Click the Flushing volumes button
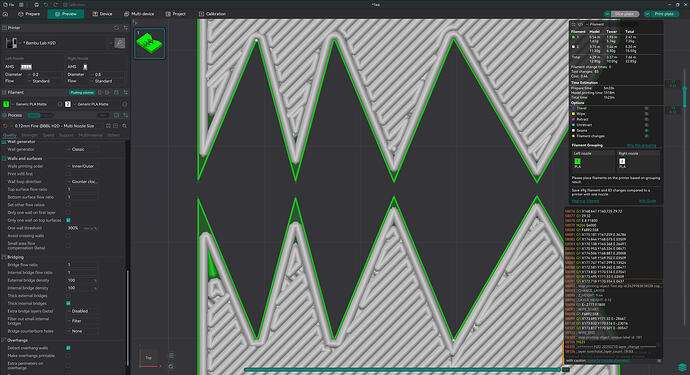 coord(82,92)
